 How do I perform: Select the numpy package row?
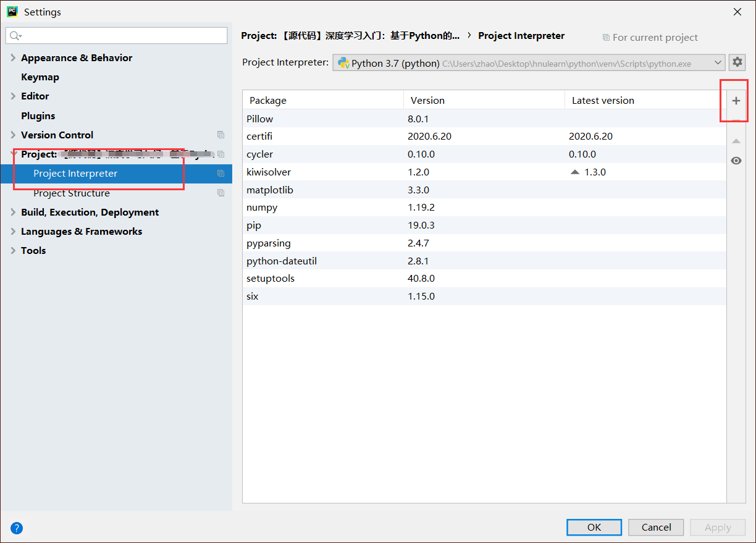click(484, 208)
